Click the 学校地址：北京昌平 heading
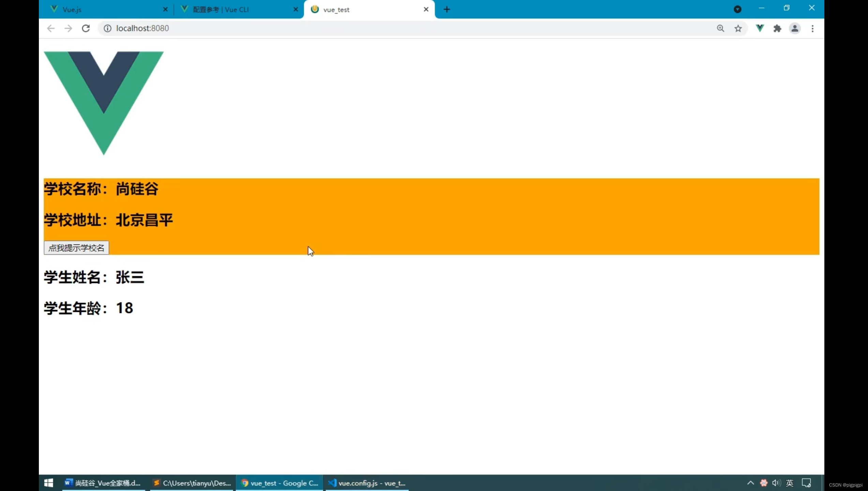This screenshot has width=868, height=491. click(x=108, y=220)
